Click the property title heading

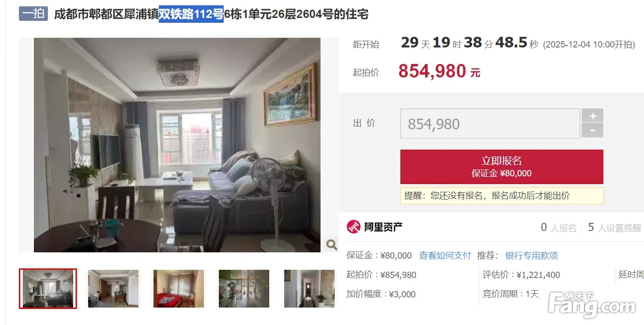211,14
